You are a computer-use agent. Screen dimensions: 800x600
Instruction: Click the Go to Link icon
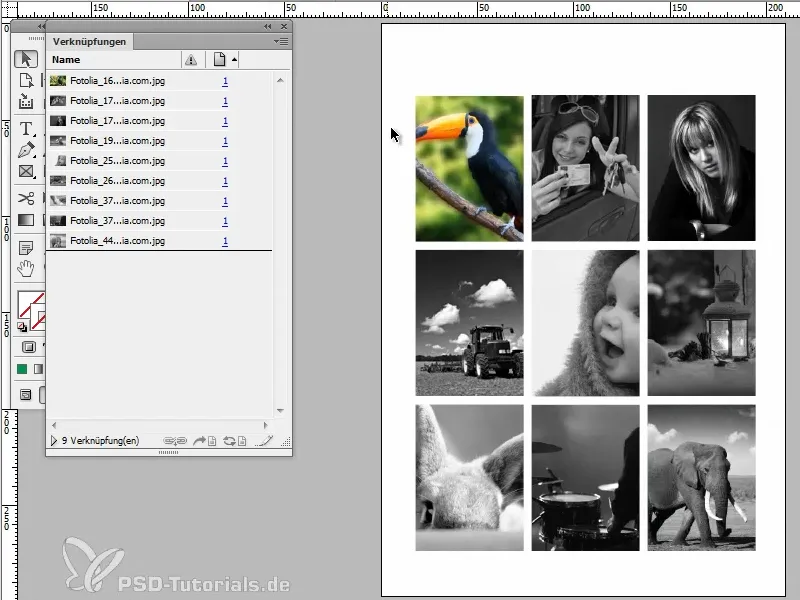click(205, 441)
